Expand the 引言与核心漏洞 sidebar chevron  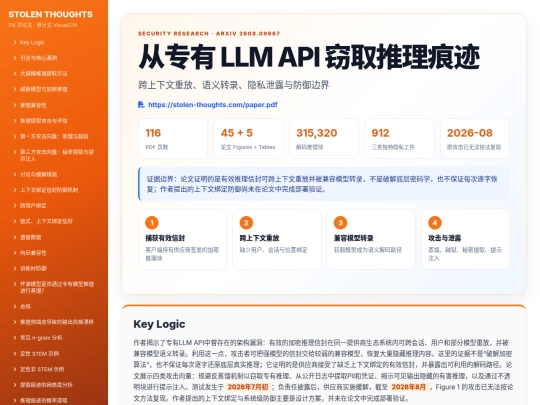pos(15,58)
